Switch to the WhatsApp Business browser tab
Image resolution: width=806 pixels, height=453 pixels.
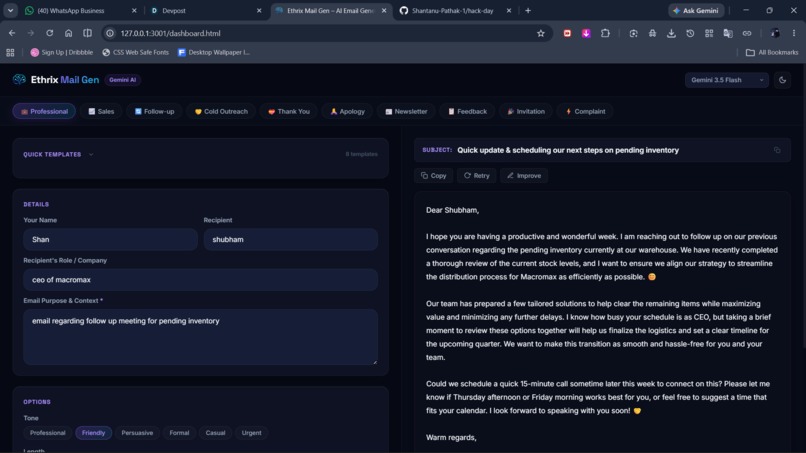point(81,10)
